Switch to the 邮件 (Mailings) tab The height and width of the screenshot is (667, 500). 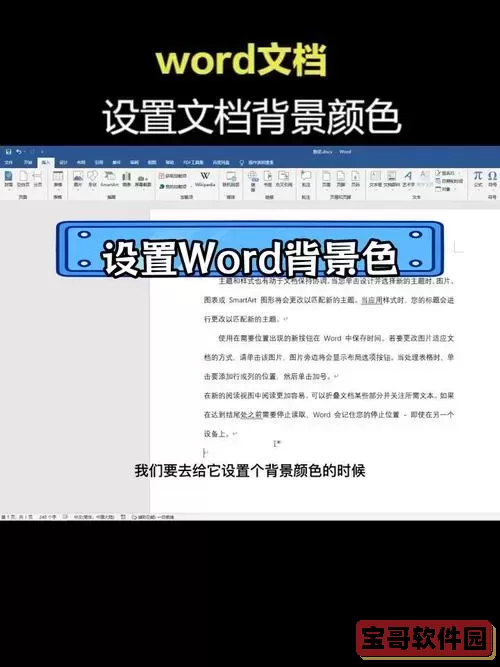116,162
